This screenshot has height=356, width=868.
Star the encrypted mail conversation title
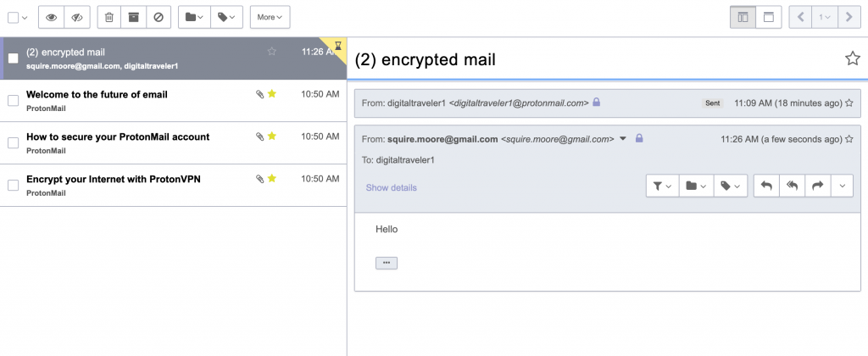pos(852,58)
